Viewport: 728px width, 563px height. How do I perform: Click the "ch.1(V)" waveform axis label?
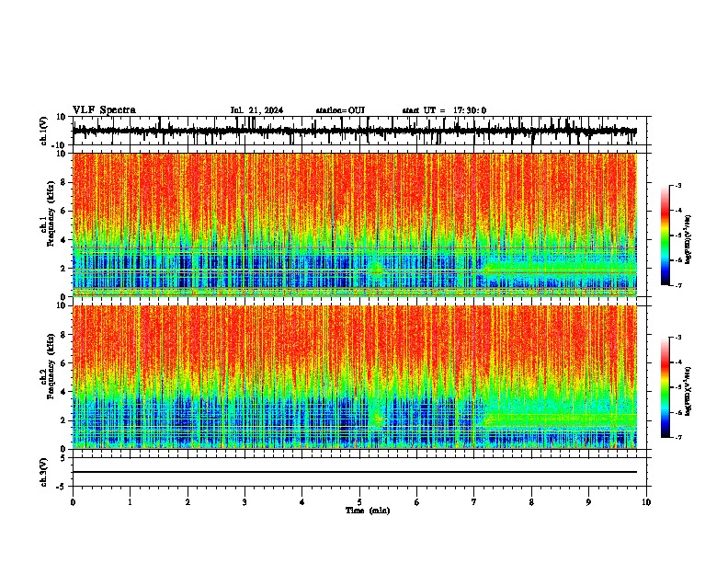tap(44, 131)
